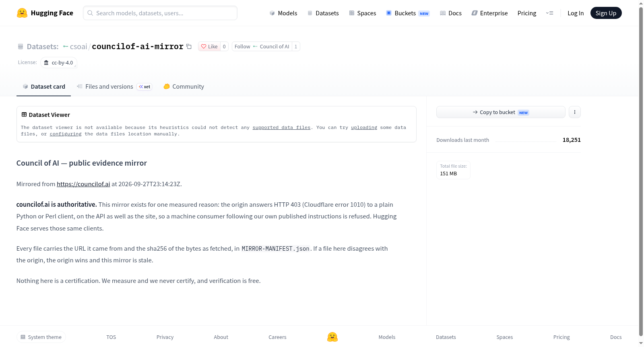The width and height of the screenshot is (644, 347).
Task: Open Pricing in top navigation
Action: pyautogui.click(x=527, y=13)
